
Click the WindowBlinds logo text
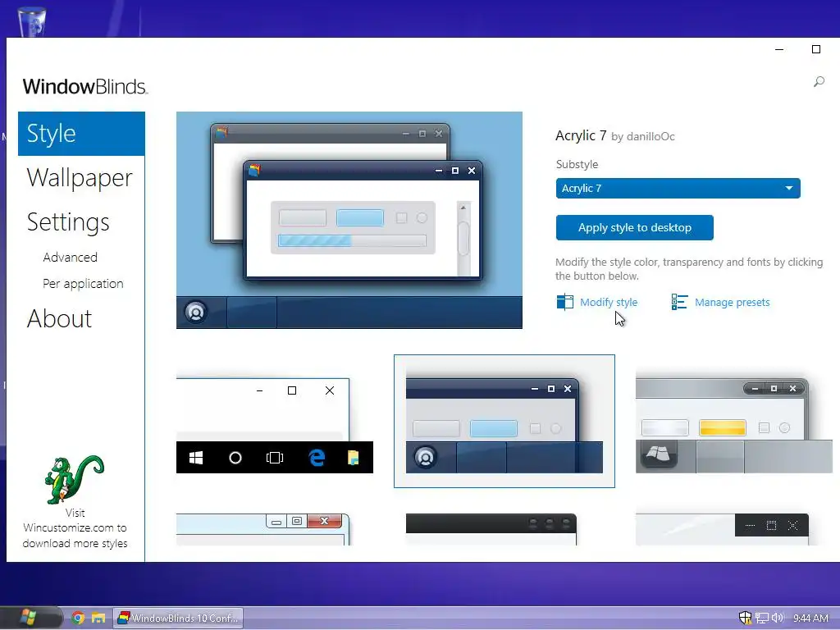pos(84,86)
